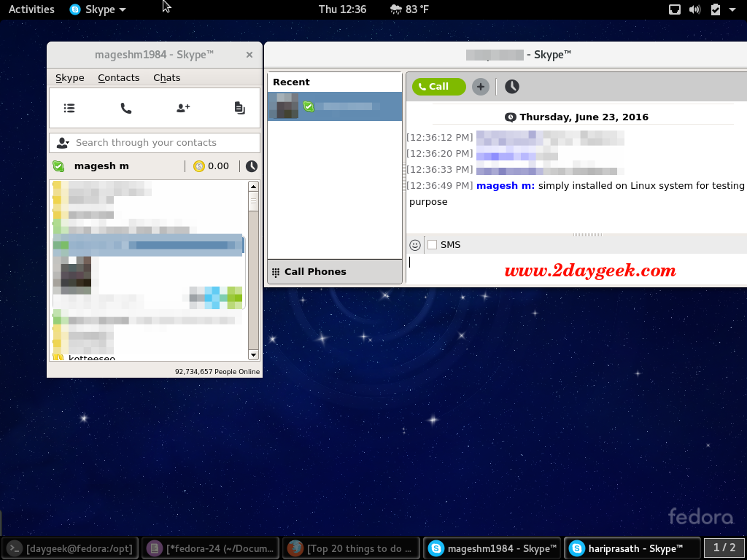Click the add contact icon
Image resolution: width=747 pixels, height=560 pixels.
coord(183,108)
